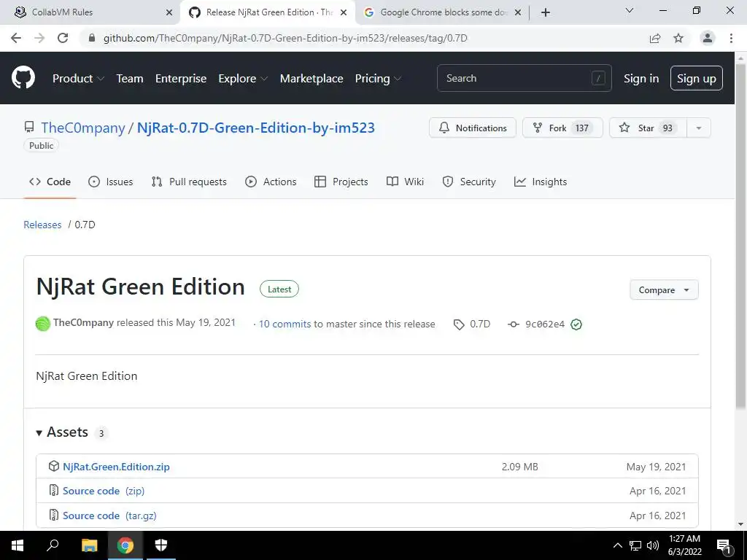This screenshot has height=560, width=747.
Task: Collapse the Assets section triangle
Action: 39,433
